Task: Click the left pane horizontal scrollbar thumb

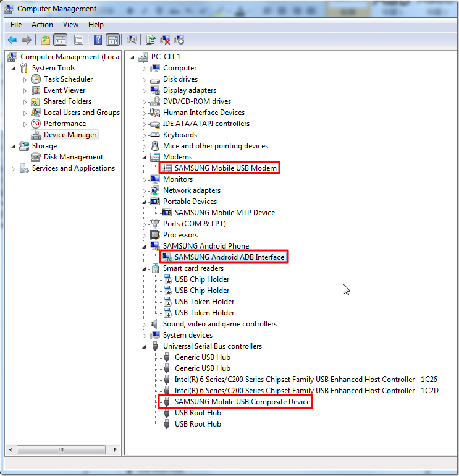Action: pyautogui.click(x=61, y=449)
